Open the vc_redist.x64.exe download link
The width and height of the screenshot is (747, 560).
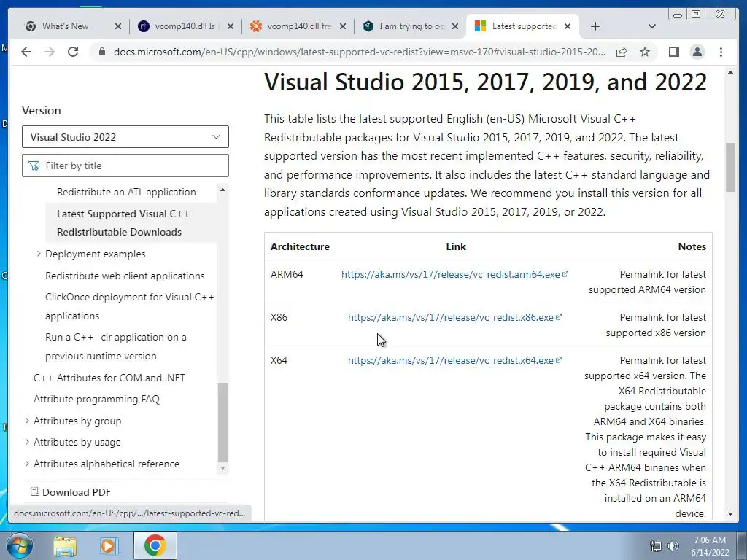(454, 360)
